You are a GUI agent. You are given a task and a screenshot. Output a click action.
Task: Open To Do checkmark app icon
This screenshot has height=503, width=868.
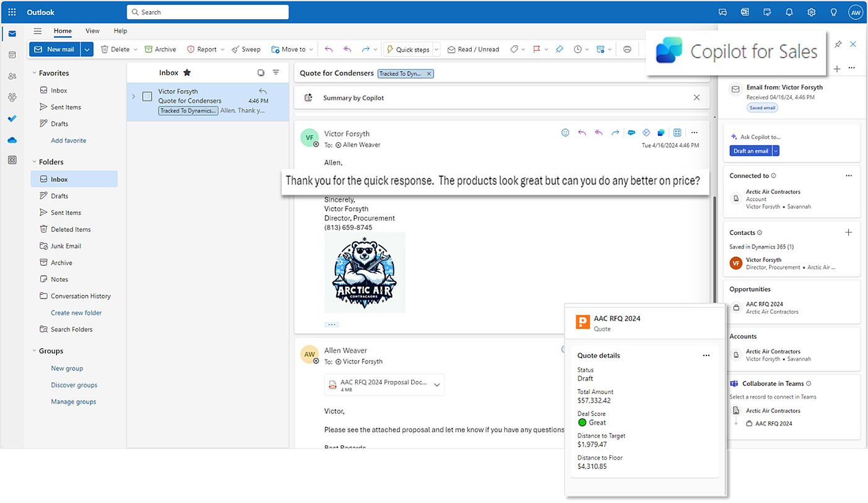click(12, 118)
